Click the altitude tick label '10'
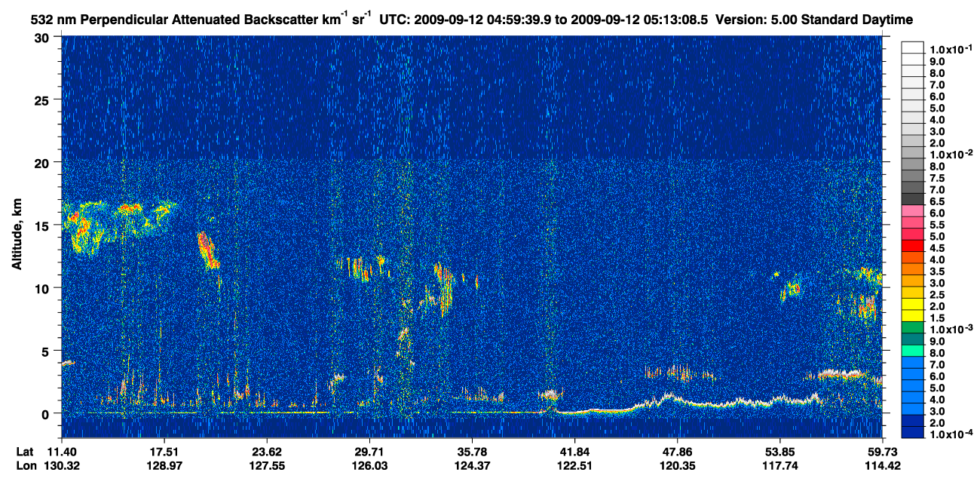Screen dimensions: 980x503 coord(44,288)
